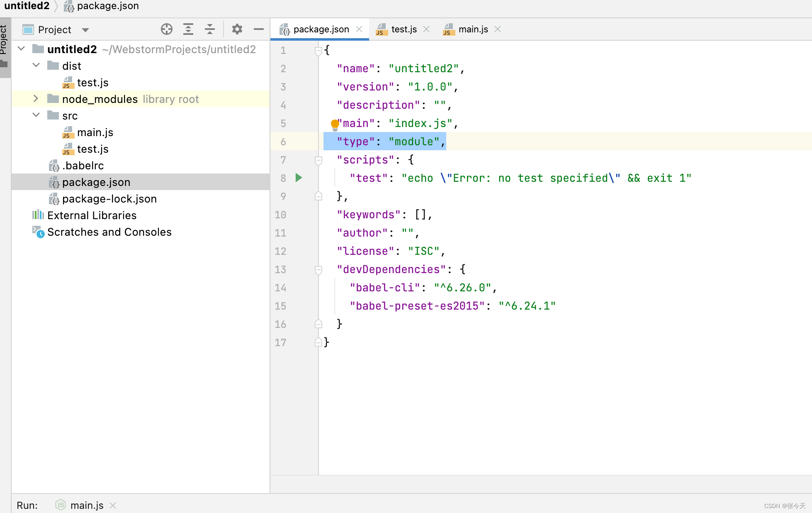Close the package.json editor tab
The height and width of the screenshot is (513, 812).
point(360,29)
